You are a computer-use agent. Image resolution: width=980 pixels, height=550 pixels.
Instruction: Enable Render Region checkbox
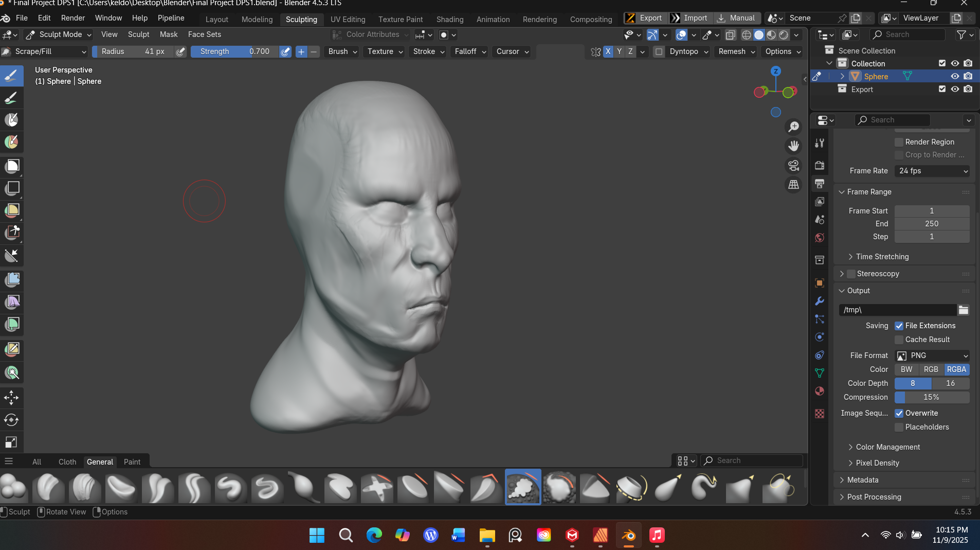pos(899,142)
